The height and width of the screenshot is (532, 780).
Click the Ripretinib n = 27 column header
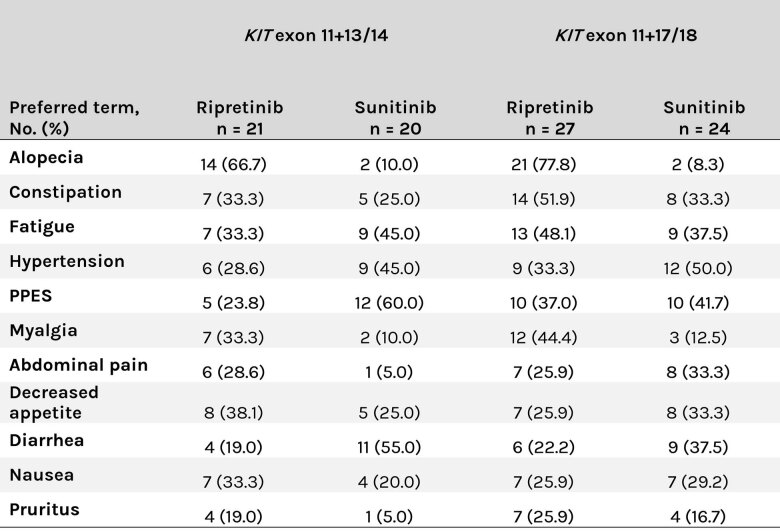pyautogui.click(x=550, y=118)
